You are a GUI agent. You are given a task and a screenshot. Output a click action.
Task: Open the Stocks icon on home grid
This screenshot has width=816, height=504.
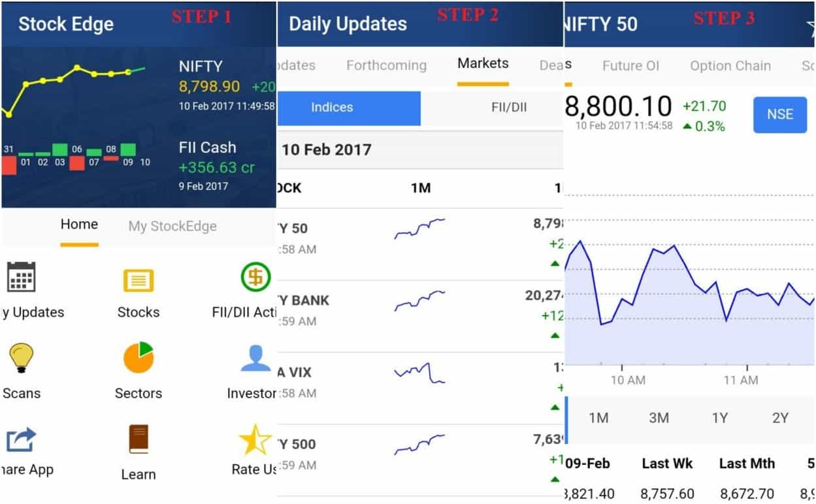coord(139,280)
